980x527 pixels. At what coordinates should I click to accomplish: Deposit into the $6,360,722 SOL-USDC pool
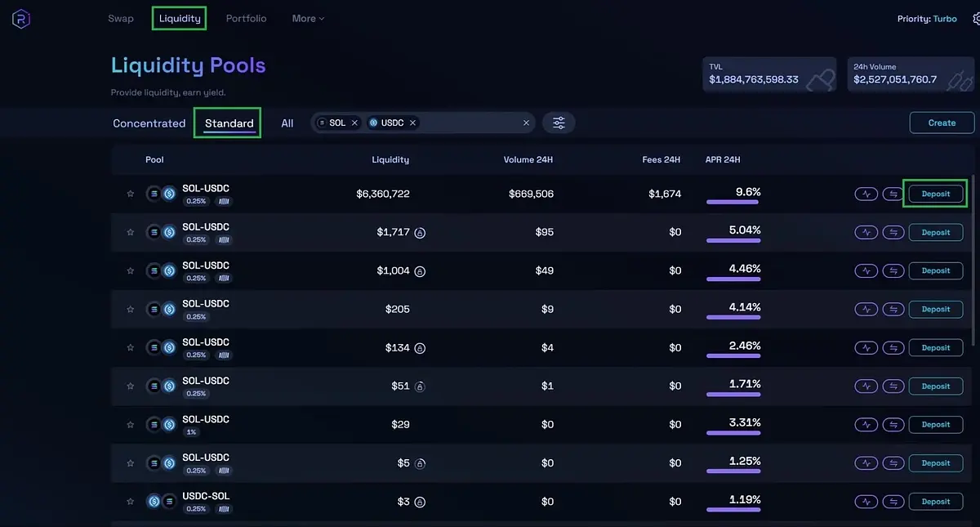click(x=936, y=194)
